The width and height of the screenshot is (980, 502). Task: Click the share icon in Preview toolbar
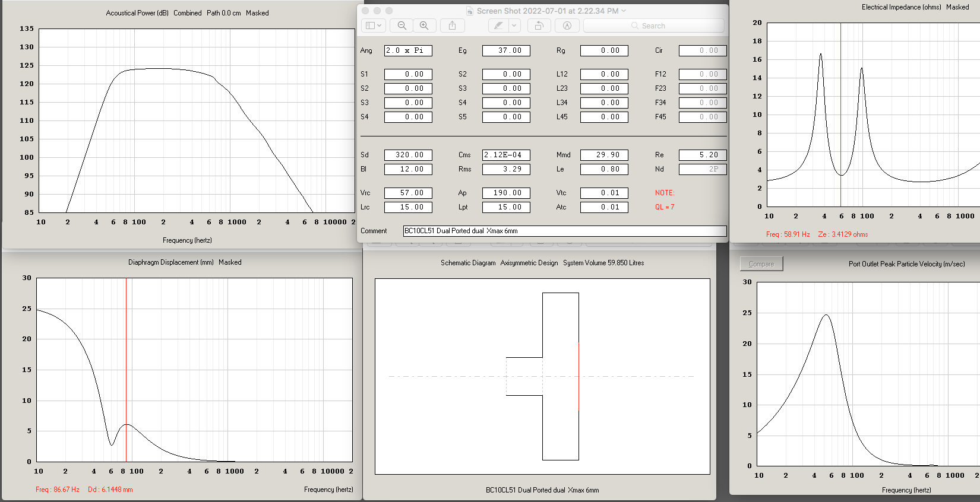(452, 26)
